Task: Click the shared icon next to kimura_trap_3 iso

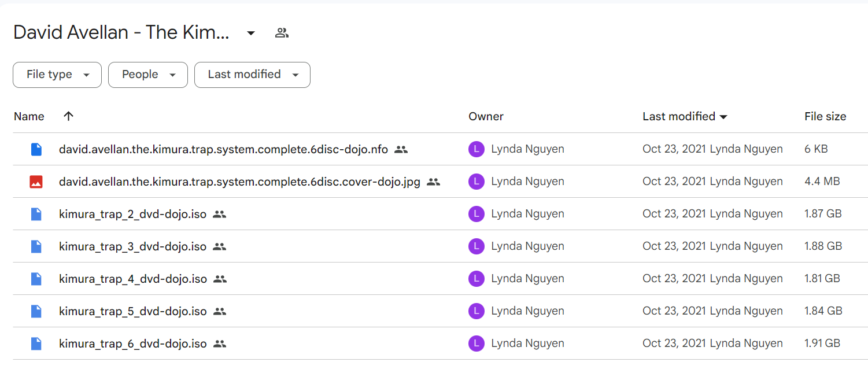Action: tap(219, 246)
